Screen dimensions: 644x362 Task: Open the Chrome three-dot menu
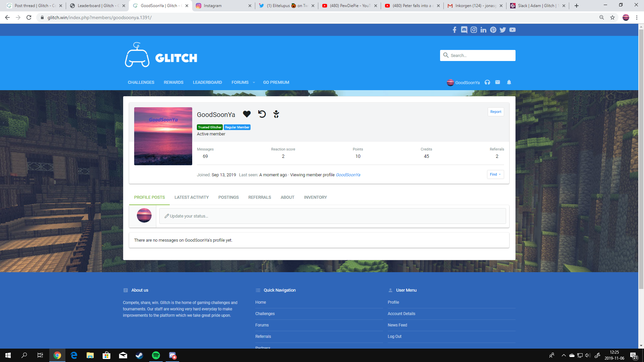coord(637,17)
